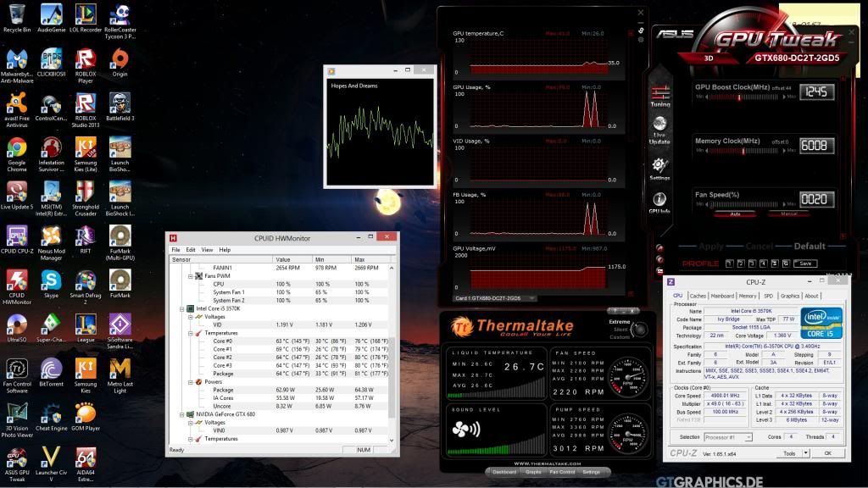Open the Tuning panel in GPU Tweak

tap(660, 93)
